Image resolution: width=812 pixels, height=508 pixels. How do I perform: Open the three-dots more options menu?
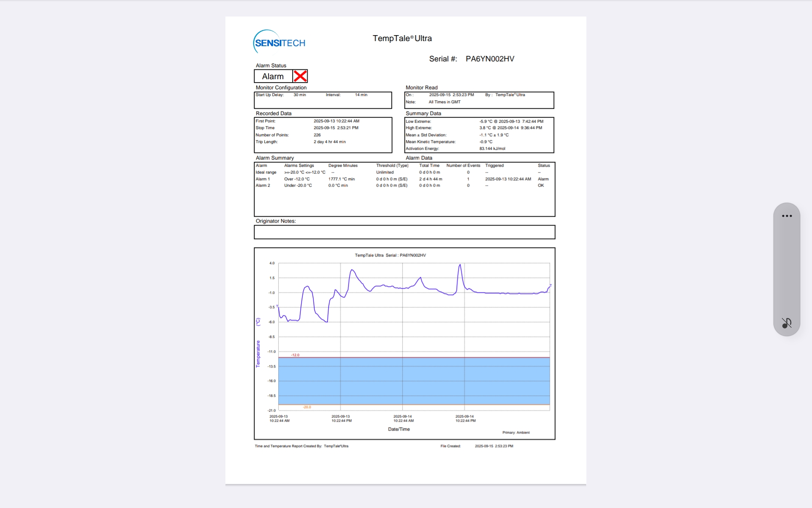coord(787,216)
